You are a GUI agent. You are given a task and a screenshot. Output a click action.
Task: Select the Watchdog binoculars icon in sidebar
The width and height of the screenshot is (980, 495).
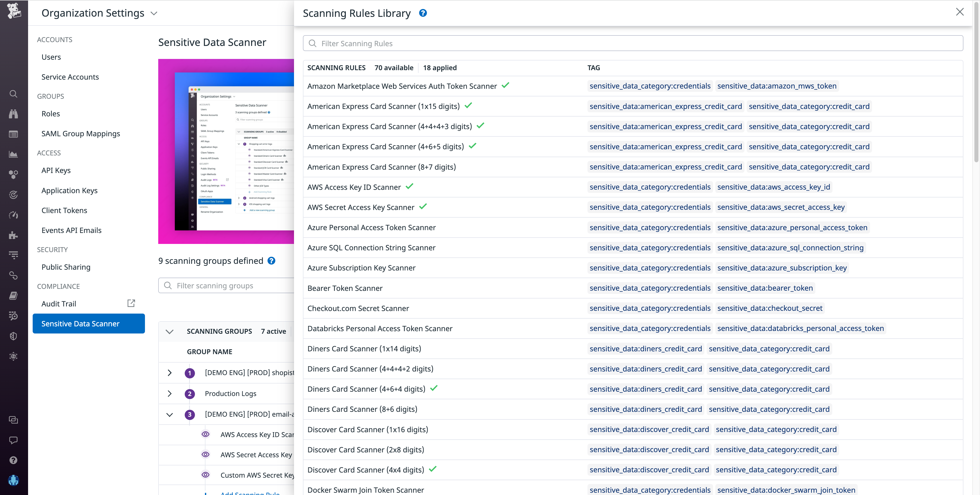click(x=13, y=114)
